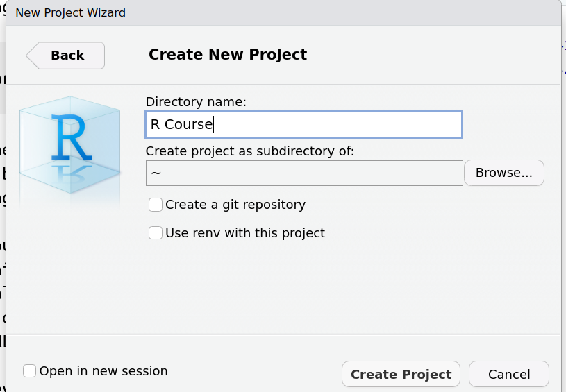Viewport: 566px width, 392px height.
Task: Click the "Use renv with this project" label text
Action: click(244, 233)
